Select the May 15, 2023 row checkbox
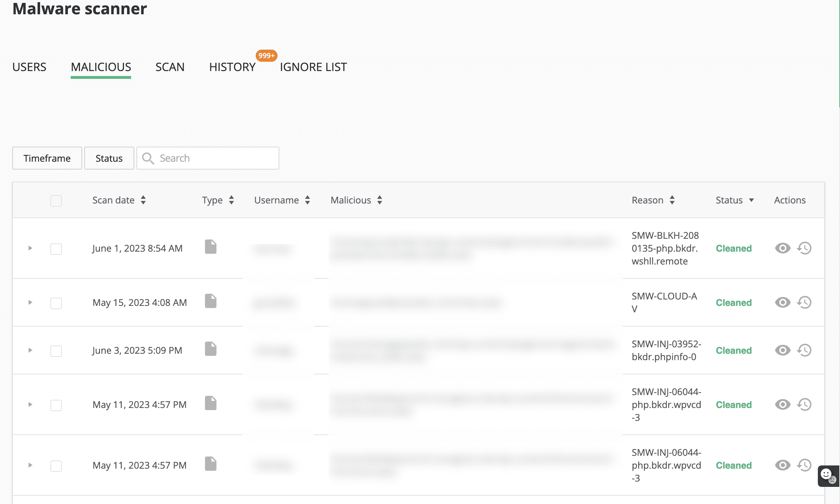The width and height of the screenshot is (840, 504). click(x=56, y=303)
